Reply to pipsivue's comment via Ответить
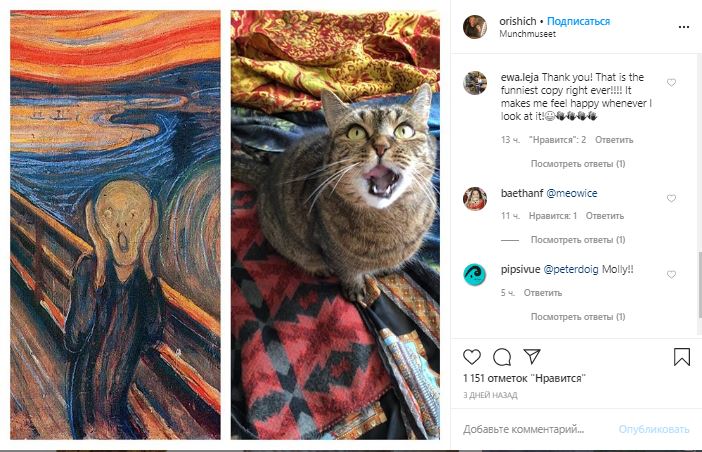This screenshot has height=452, width=702. point(543,293)
